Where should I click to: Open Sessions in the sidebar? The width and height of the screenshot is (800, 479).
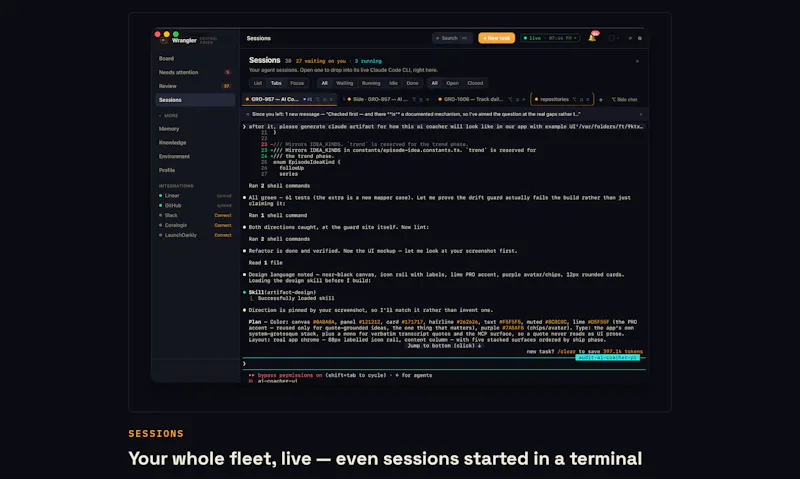[x=194, y=100]
